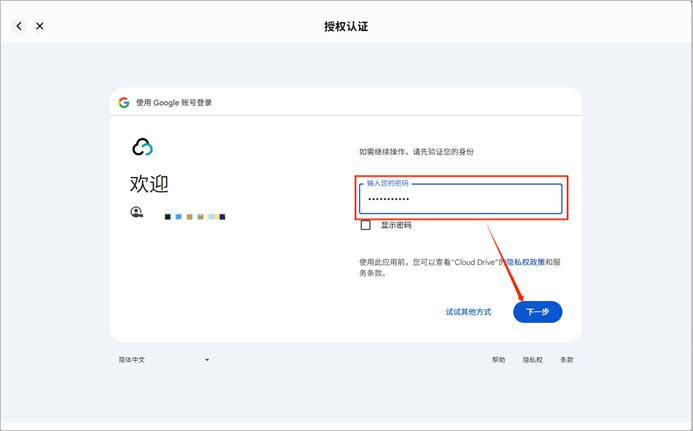This screenshot has width=693, height=431.
Task: Select the masked account email text
Action: tap(195, 216)
